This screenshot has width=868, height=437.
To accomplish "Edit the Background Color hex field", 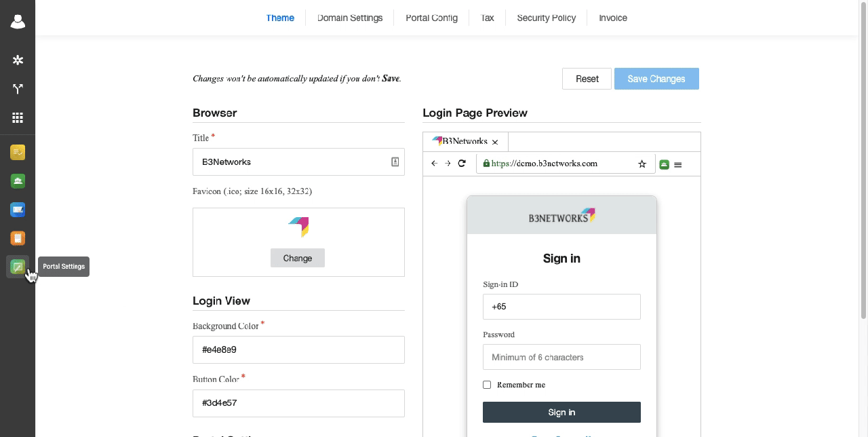I will pos(298,349).
